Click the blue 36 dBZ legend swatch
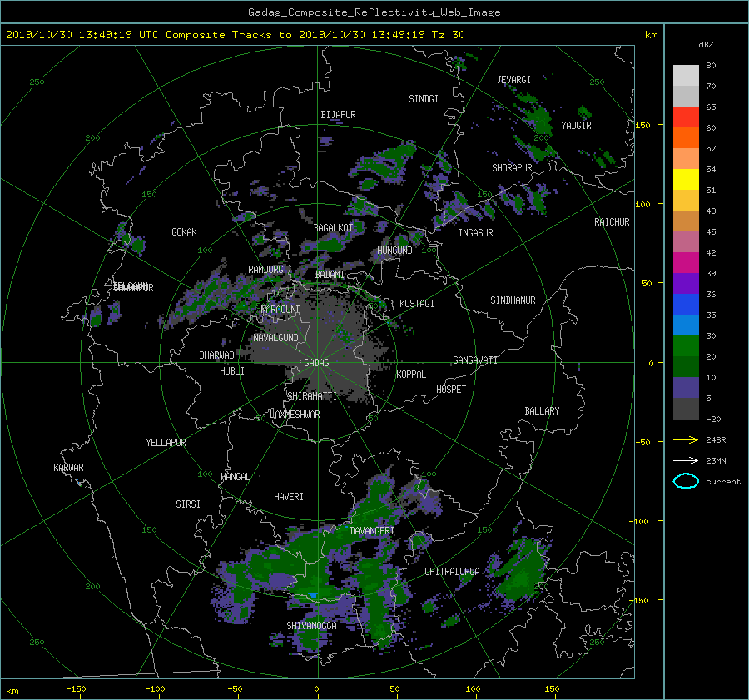749x700 pixels. [686, 305]
